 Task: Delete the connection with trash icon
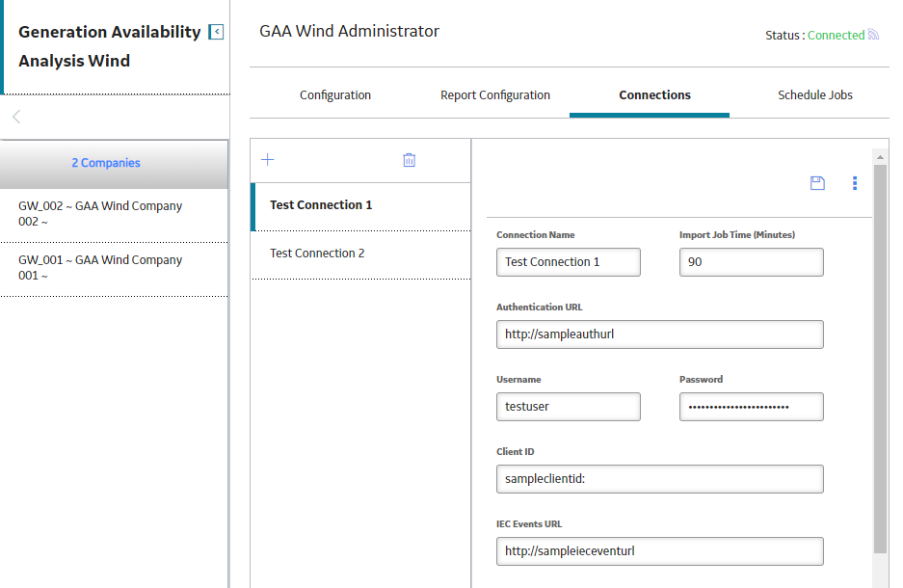click(409, 159)
